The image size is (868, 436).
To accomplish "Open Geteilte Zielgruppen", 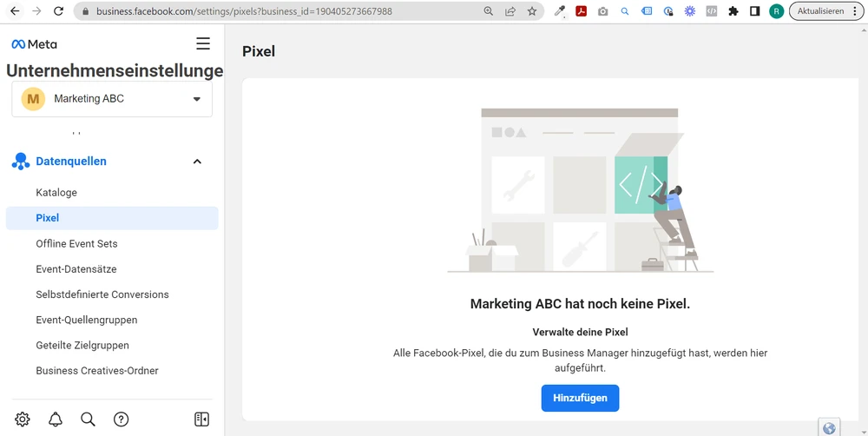I will pos(82,346).
